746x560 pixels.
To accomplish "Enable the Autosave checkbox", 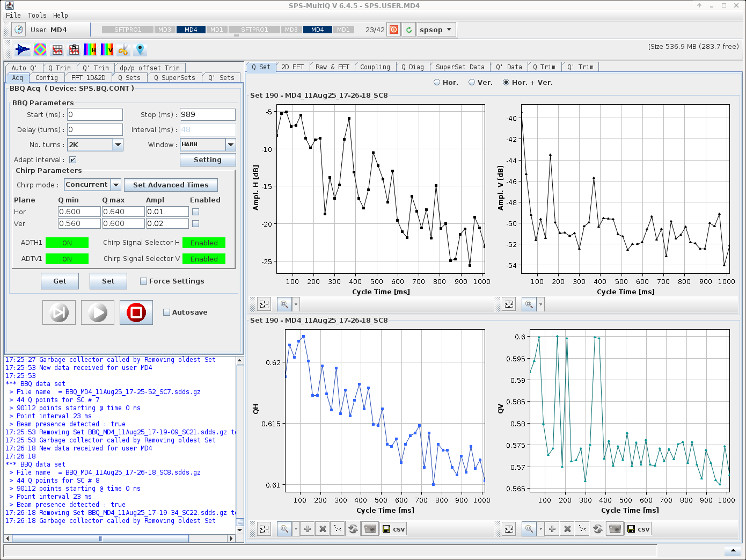I will (166, 312).
